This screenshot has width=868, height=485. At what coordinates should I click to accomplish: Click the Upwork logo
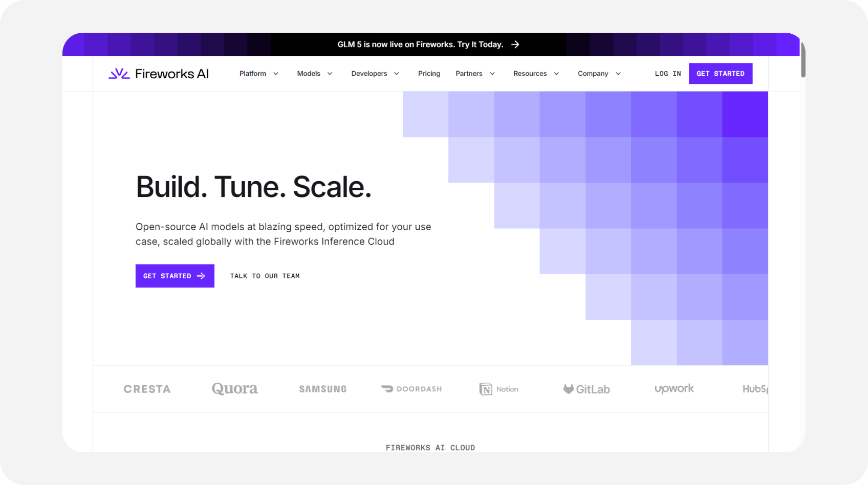[x=674, y=389]
